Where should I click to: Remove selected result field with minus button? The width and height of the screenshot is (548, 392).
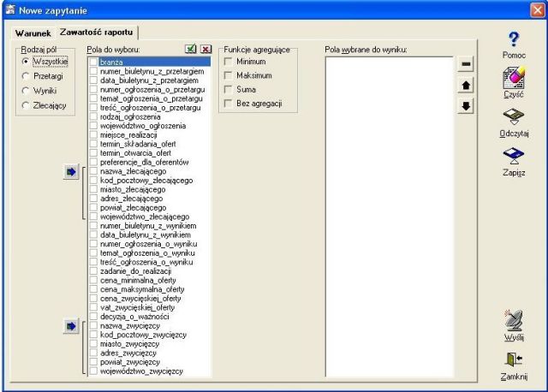coord(466,64)
